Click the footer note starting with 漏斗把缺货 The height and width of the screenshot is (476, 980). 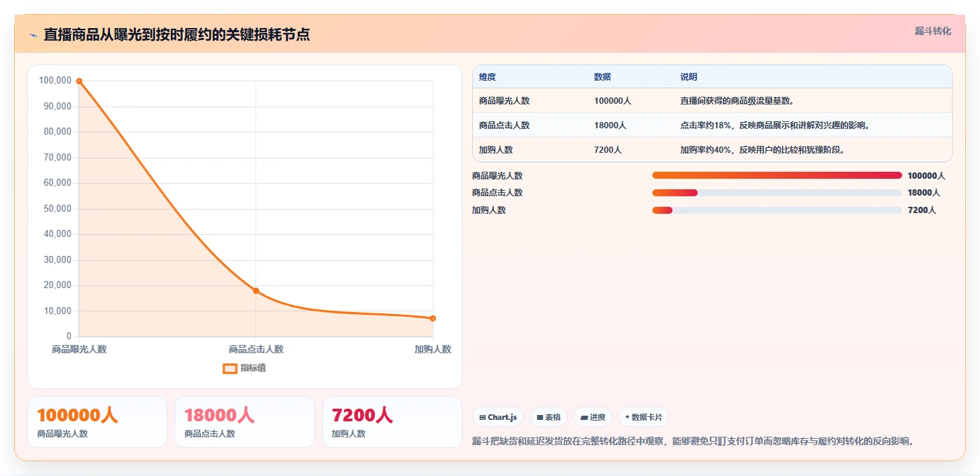[x=694, y=441]
